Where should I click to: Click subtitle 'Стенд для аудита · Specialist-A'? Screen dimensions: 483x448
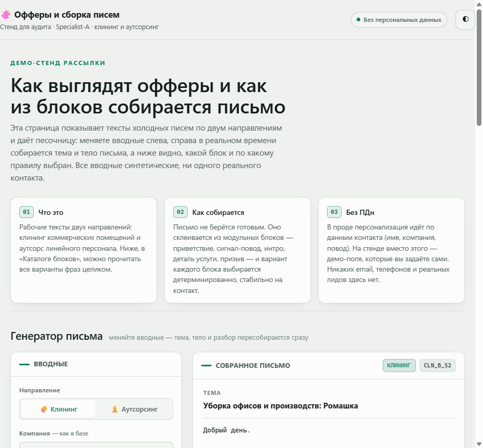pyautogui.click(x=45, y=27)
